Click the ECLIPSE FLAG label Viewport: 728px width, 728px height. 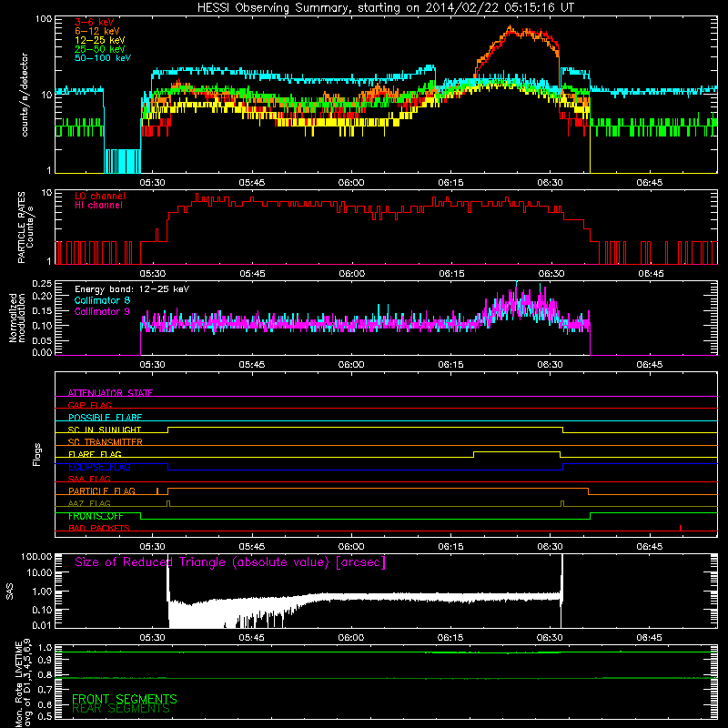click(x=99, y=467)
